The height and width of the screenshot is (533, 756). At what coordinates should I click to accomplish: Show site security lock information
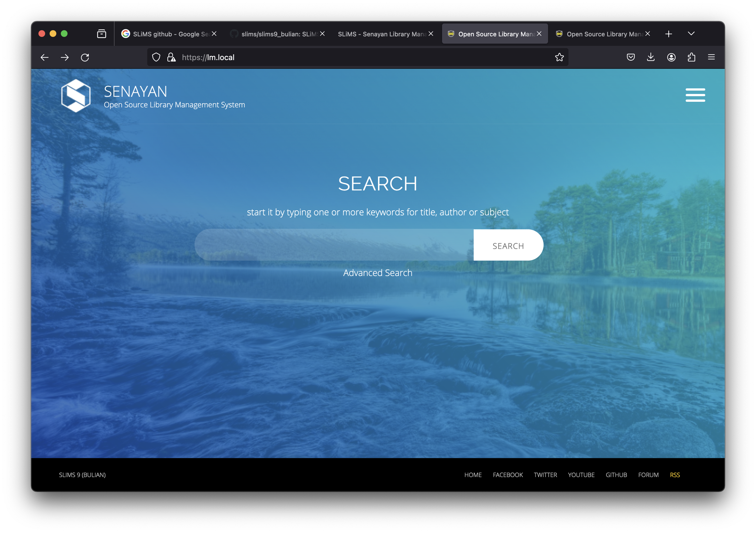tap(171, 57)
